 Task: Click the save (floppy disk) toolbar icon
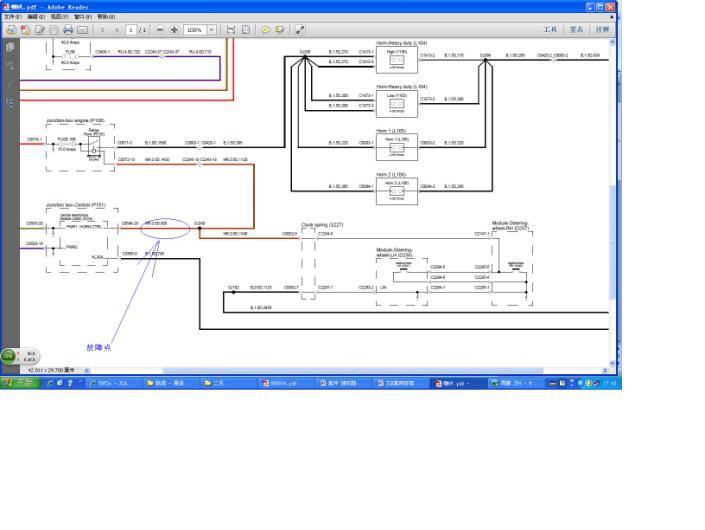(x=54, y=30)
